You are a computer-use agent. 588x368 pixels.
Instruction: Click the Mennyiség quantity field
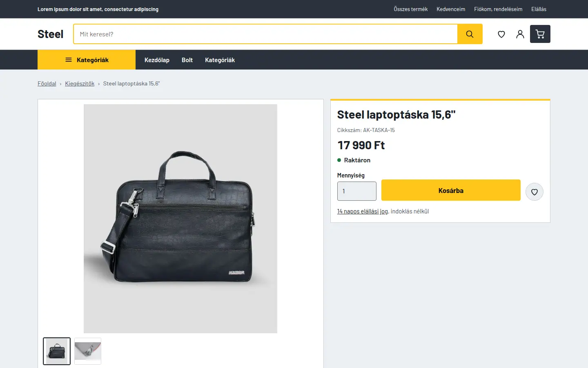(356, 191)
